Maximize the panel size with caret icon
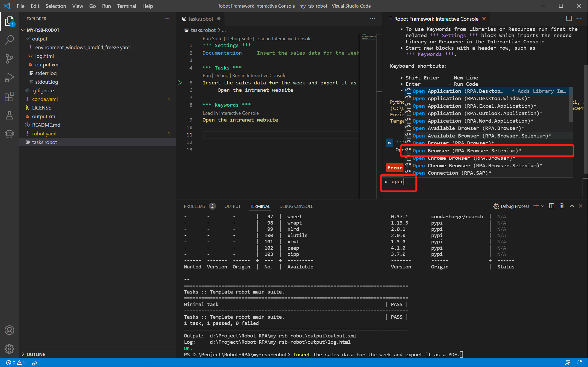The height and width of the screenshot is (367, 588). [572, 206]
